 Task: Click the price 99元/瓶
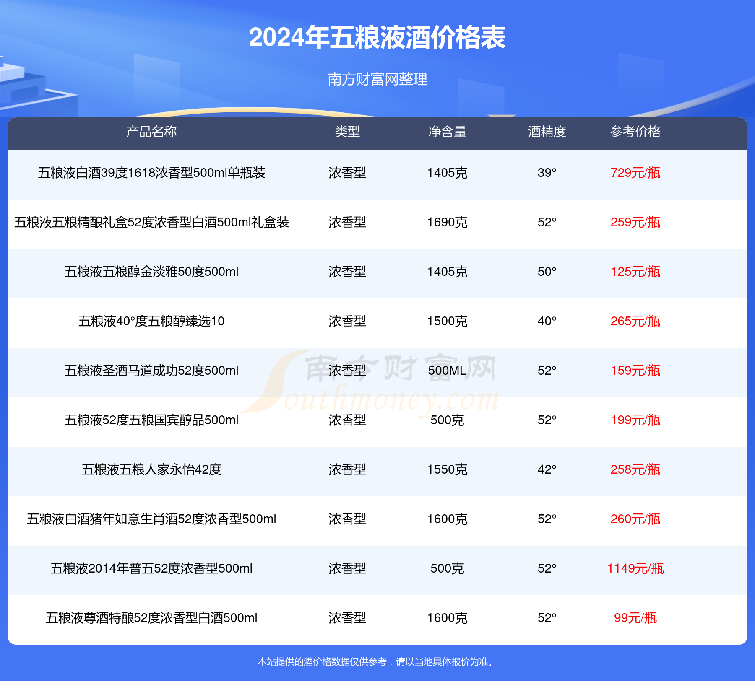click(x=635, y=618)
